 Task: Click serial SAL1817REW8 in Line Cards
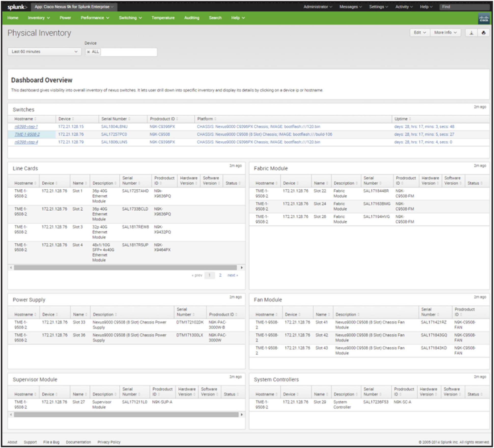click(x=135, y=227)
